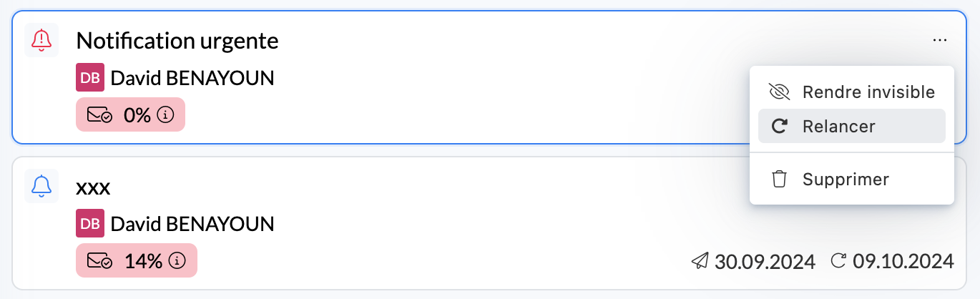Click the DB avatar in Notification urgente
This screenshot has width=980, height=299.
pyautogui.click(x=90, y=78)
